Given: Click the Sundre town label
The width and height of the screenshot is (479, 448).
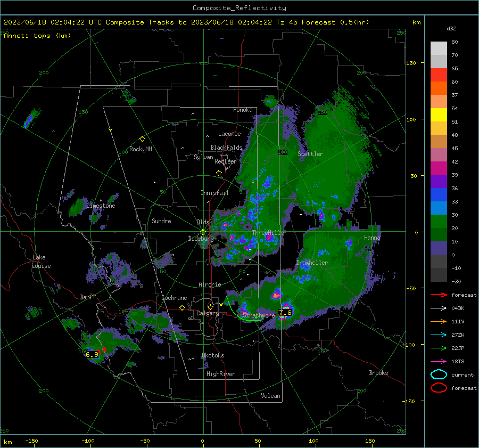Looking at the screenshot, I should 161,221.
